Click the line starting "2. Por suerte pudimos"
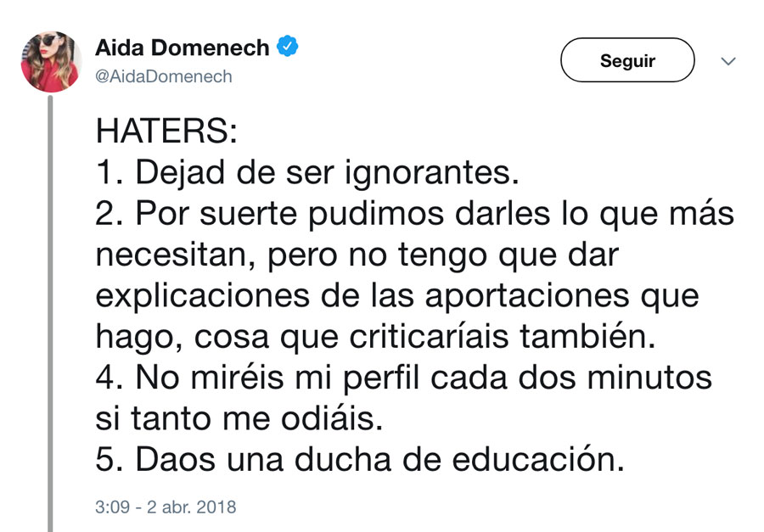Screen dimensions: 764x532 click(414, 215)
